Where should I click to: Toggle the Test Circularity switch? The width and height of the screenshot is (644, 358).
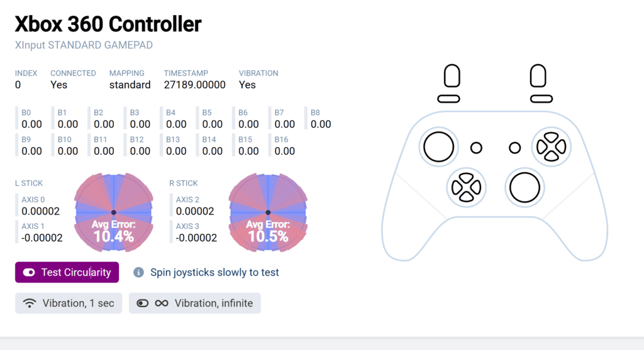tap(29, 272)
